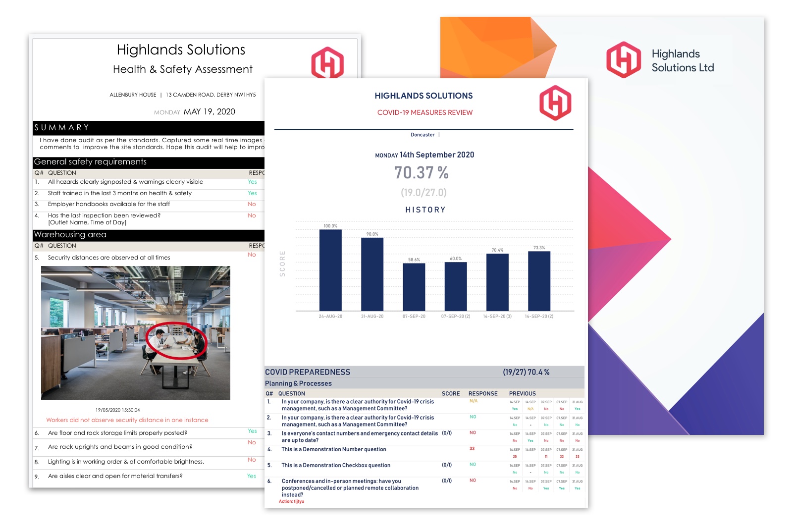This screenshot has height=532, width=793.
Task: Click the vertical "SCORE" axis label on the chart
Action: [x=282, y=264]
